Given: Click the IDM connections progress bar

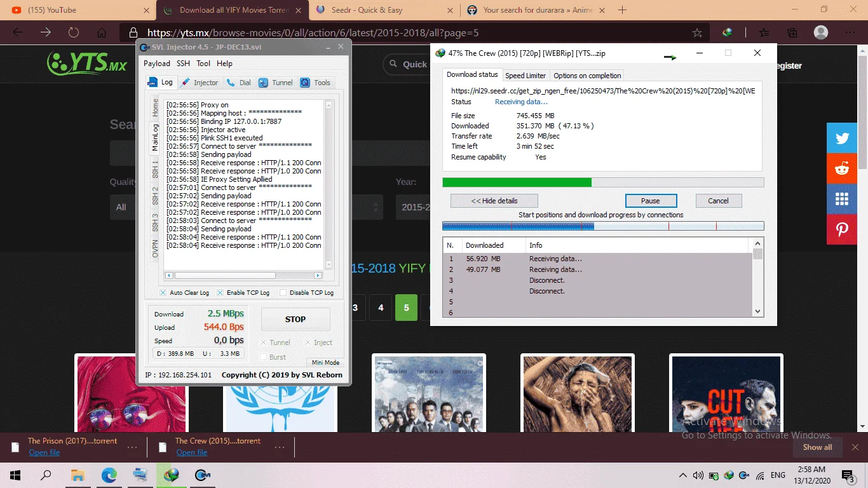Looking at the screenshot, I should (x=603, y=226).
